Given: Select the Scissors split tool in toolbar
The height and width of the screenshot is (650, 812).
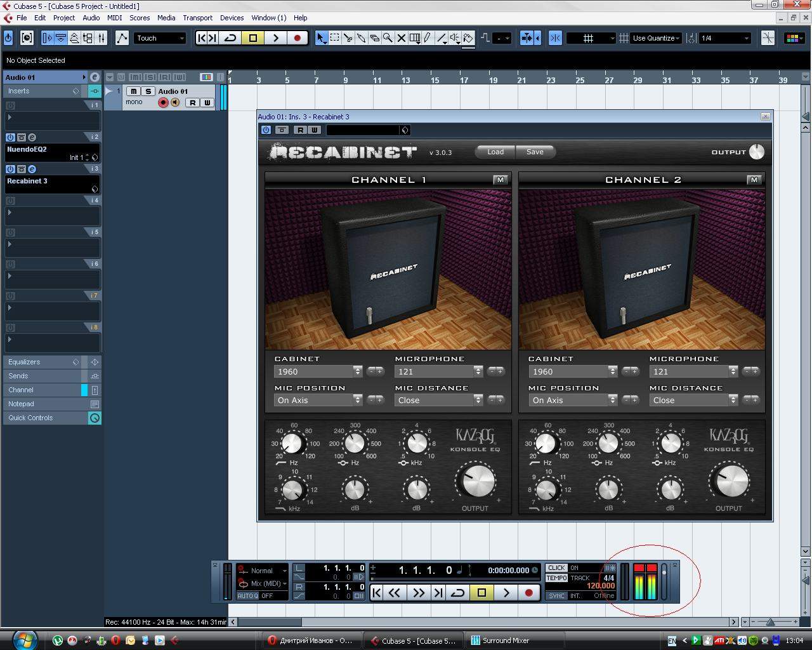Looking at the screenshot, I should point(348,38).
